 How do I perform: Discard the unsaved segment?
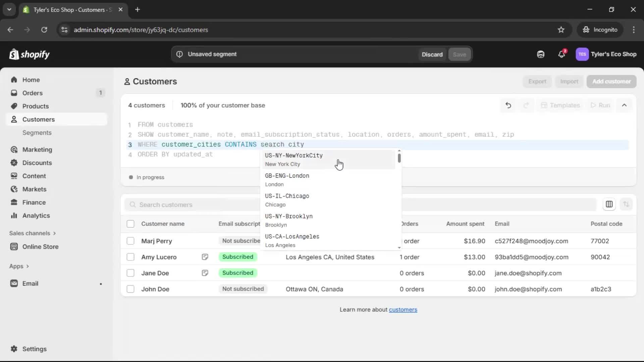point(432,54)
